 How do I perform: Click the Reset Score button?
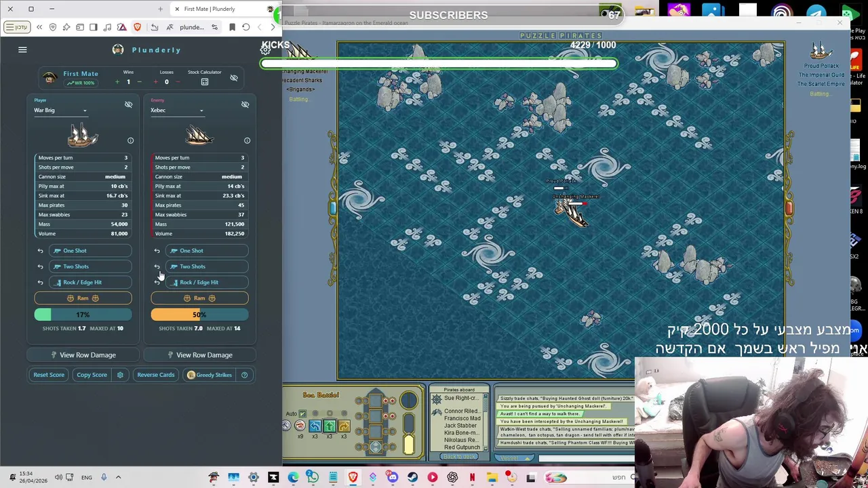pos(49,375)
